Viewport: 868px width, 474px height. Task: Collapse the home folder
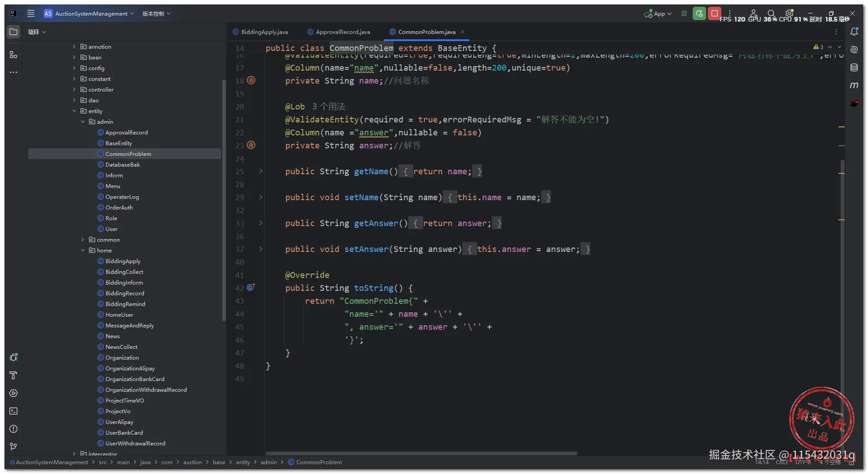point(83,250)
